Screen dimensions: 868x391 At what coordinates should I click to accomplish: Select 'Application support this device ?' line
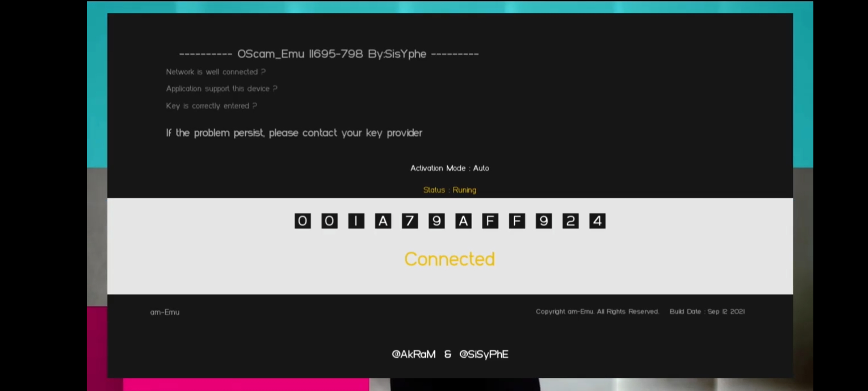222,89
